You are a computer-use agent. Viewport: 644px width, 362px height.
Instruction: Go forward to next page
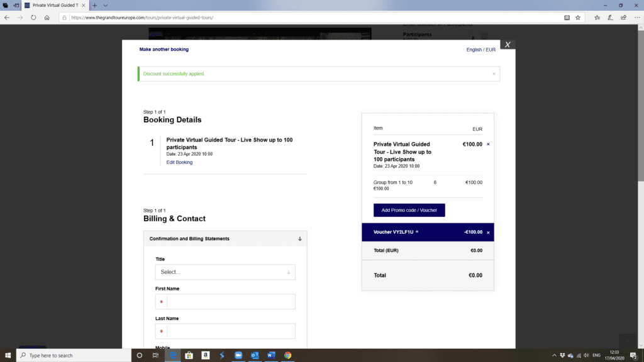click(20, 18)
